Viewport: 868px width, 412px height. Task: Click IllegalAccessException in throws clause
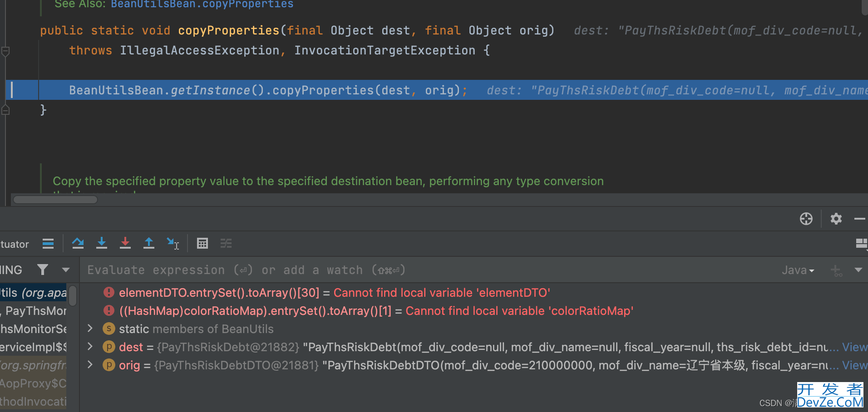pyautogui.click(x=199, y=50)
